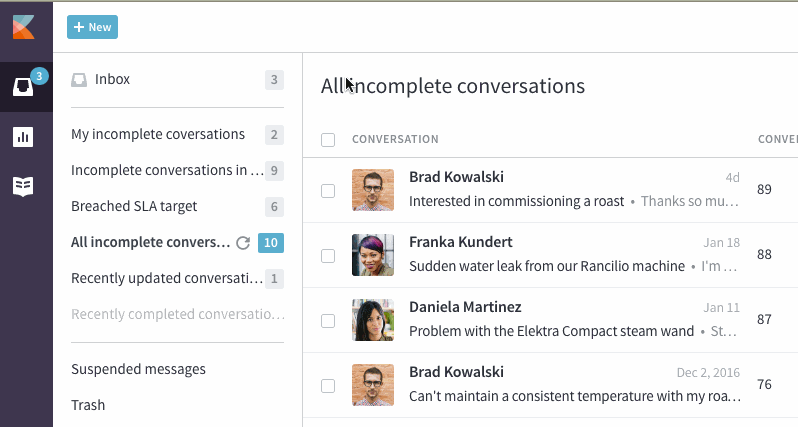
Task: Click the New button
Action: [92, 27]
